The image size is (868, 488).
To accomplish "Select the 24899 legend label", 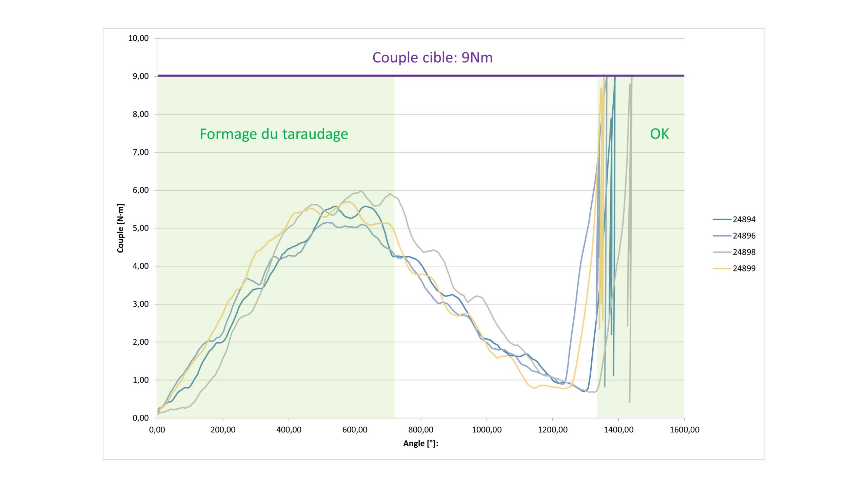I will (744, 268).
